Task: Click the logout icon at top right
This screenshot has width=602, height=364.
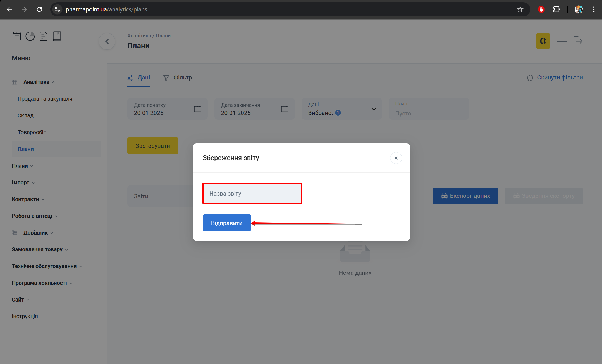Action: [578, 41]
